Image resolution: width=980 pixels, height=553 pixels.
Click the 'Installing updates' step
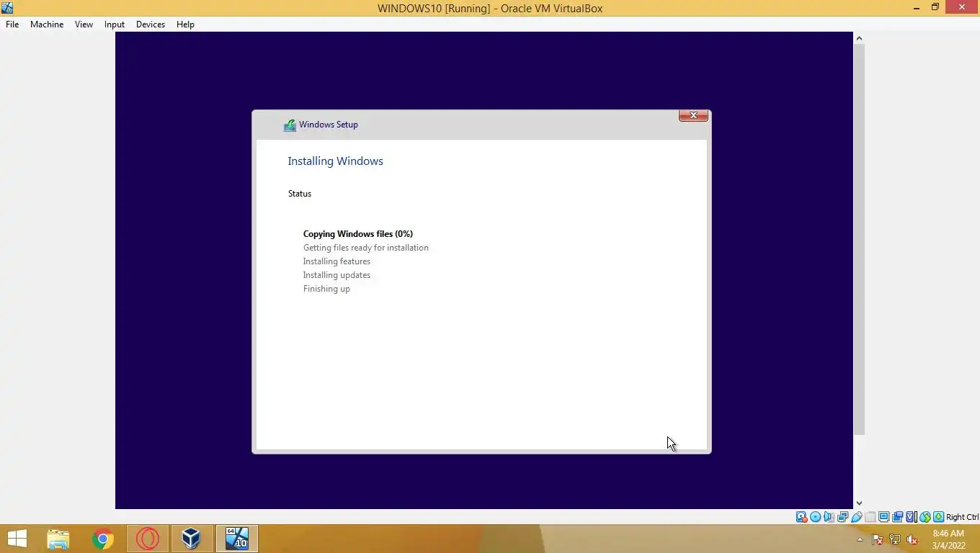pyautogui.click(x=337, y=275)
